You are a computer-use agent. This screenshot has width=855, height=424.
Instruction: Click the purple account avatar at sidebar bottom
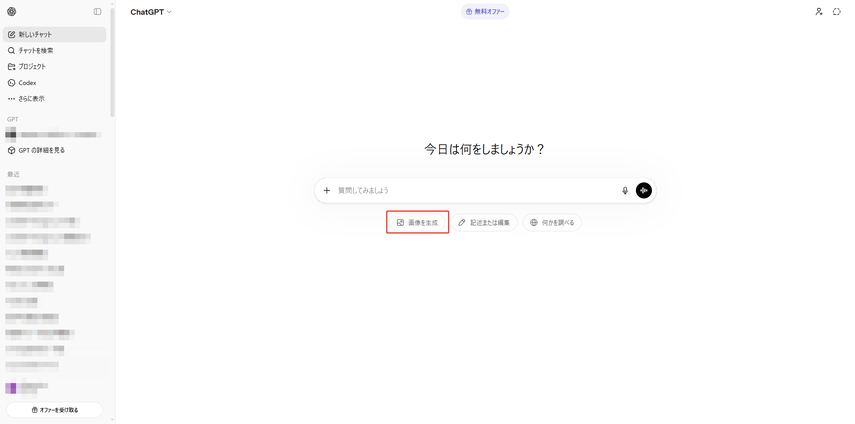click(11, 388)
